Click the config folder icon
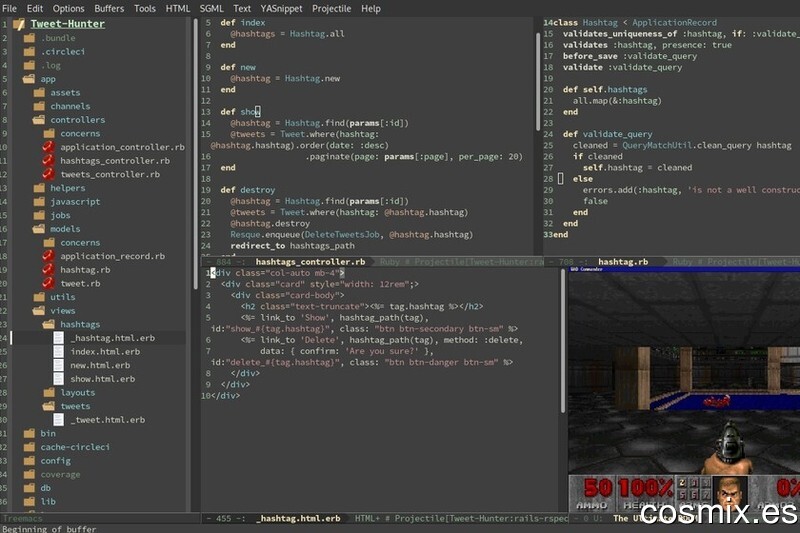 [30, 461]
